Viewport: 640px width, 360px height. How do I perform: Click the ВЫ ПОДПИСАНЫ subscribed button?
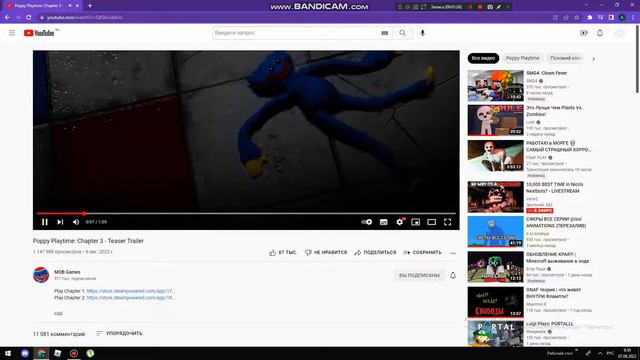[419, 276]
